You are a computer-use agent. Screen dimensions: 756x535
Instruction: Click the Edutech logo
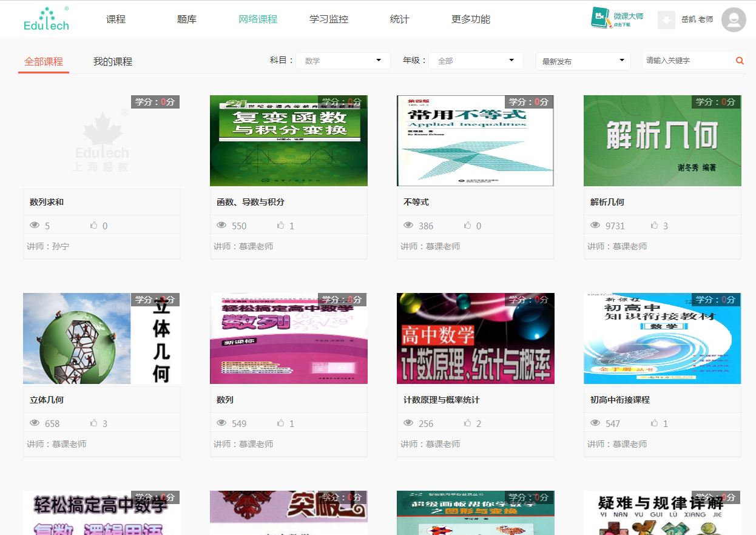click(46, 19)
